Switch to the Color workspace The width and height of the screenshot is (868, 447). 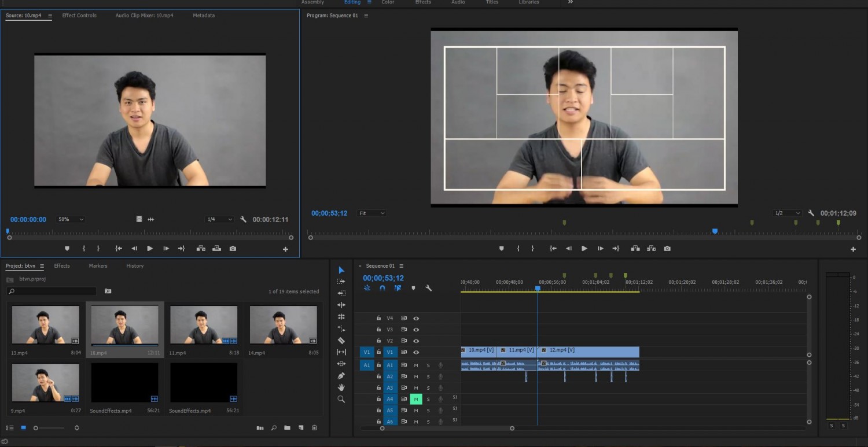tap(388, 2)
